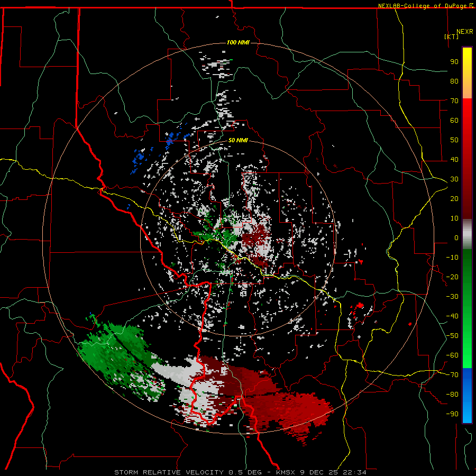Click the 50 NMI range ring label
Screen dimensions: 476x476
click(238, 140)
